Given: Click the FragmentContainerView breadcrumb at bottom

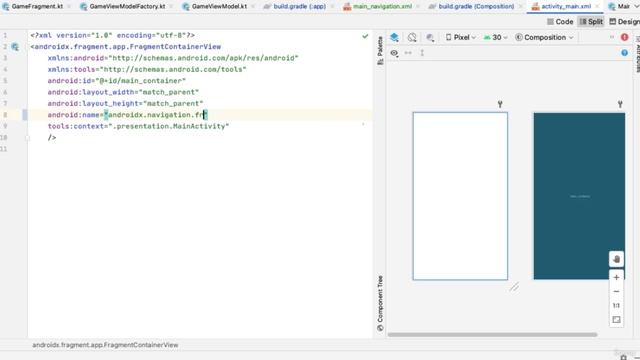Looking at the screenshot, I should [105, 345].
